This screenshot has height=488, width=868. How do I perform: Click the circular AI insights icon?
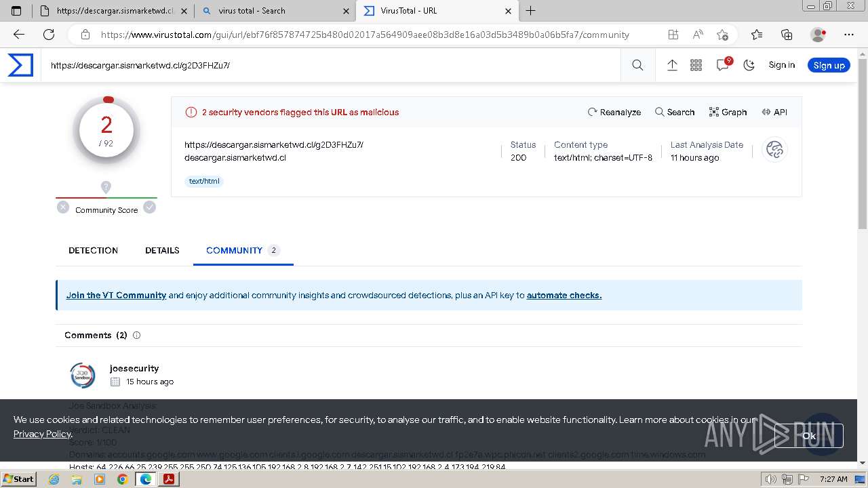click(774, 150)
